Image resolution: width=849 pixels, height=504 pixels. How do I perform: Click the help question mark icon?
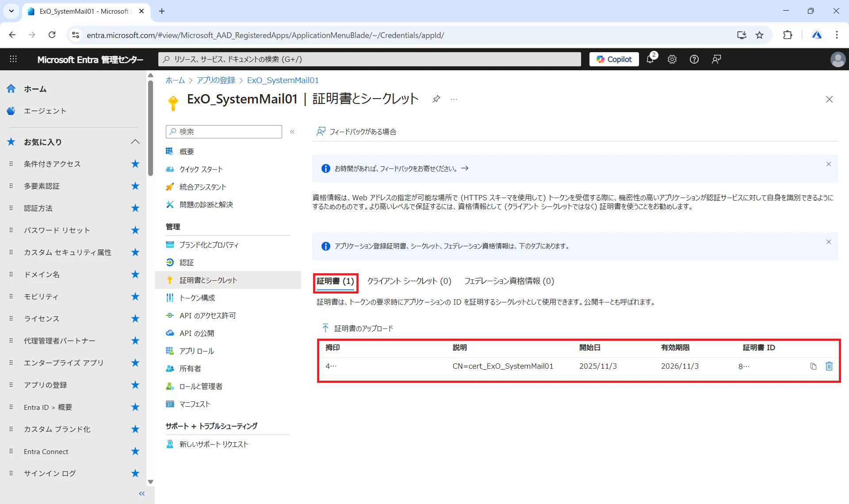tap(694, 59)
